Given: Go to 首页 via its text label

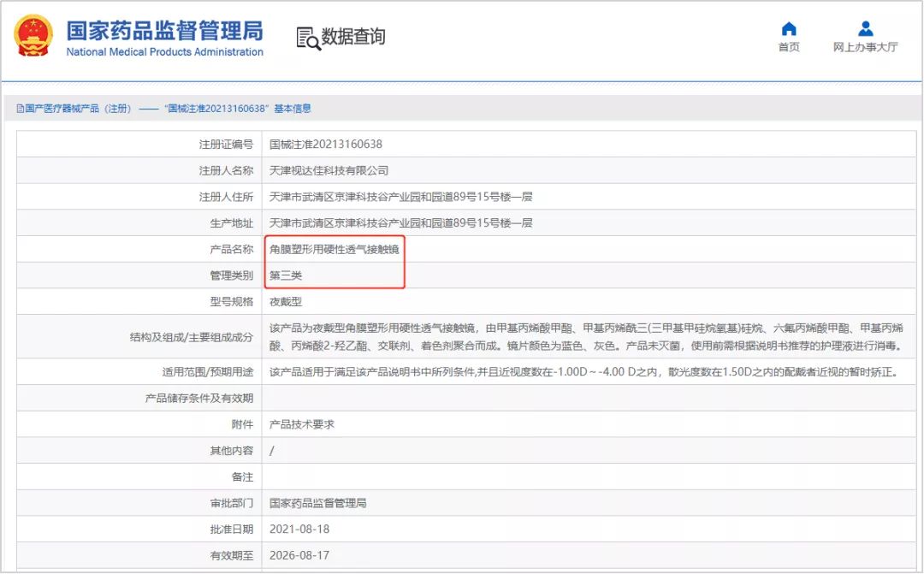Looking at the screenshot, I should click(x=789, y=48).
